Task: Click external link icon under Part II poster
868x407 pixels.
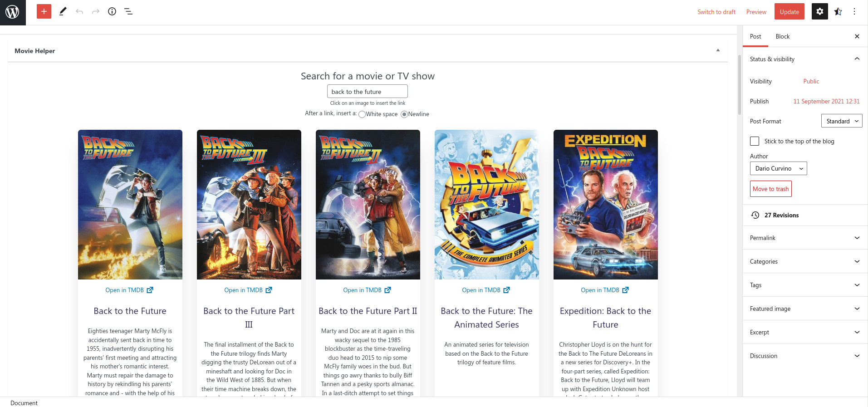Action: 387,290
